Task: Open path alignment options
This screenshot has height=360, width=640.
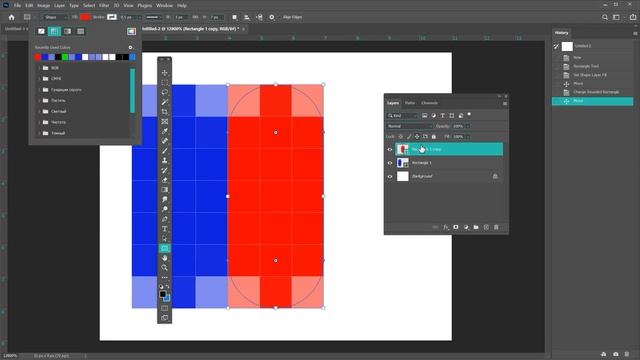Action: [247, 17]
